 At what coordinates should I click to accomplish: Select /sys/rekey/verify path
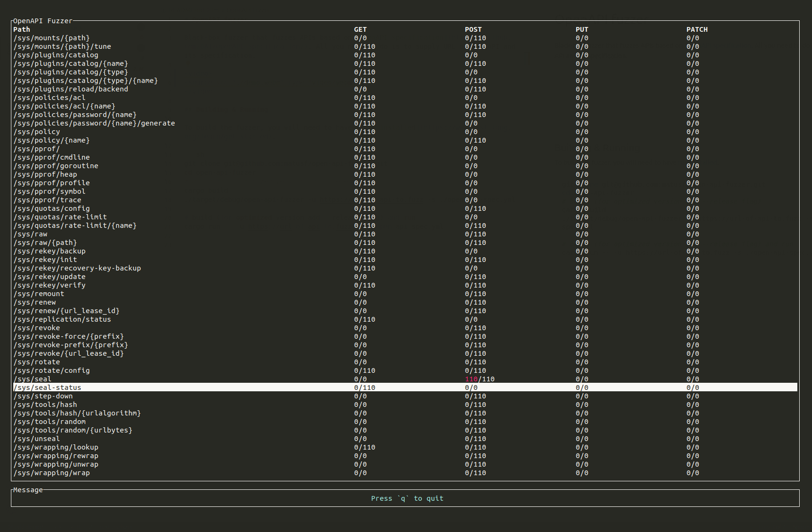coord(49,285)
